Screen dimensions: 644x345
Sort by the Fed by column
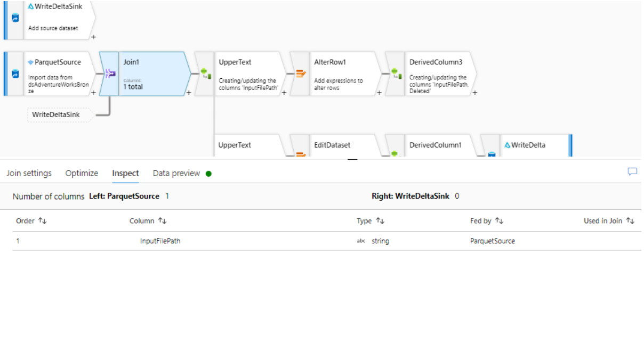click(x=499, y=221)
